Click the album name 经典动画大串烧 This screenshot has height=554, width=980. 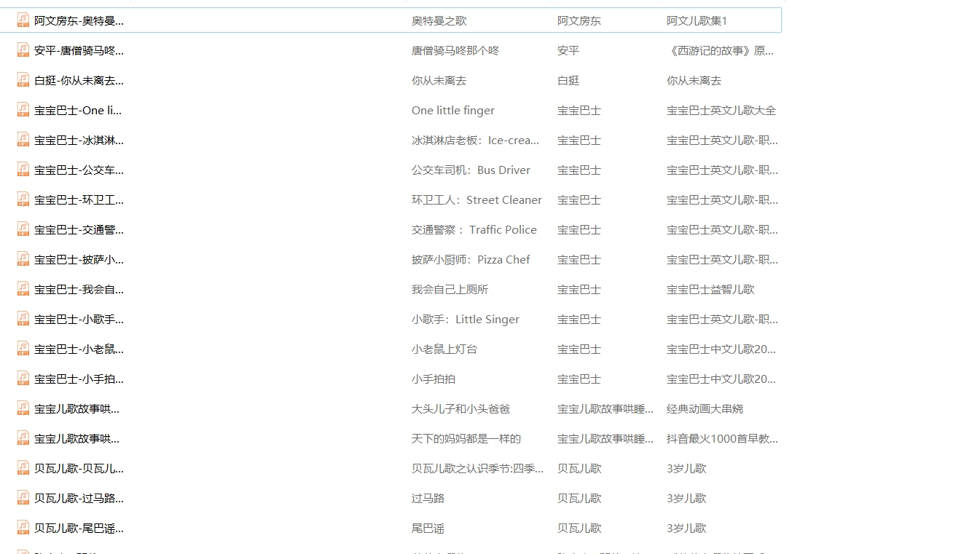705,409
